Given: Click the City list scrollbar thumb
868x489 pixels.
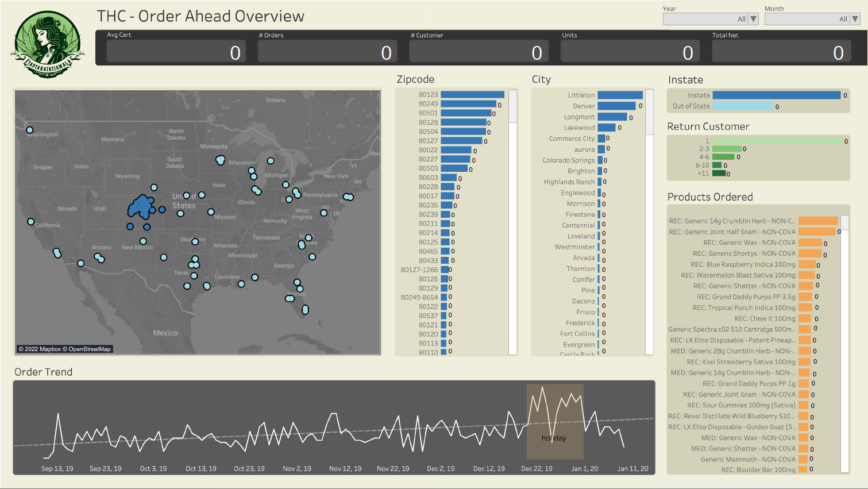Looking at the screenshot, I should tap(649, 112).
